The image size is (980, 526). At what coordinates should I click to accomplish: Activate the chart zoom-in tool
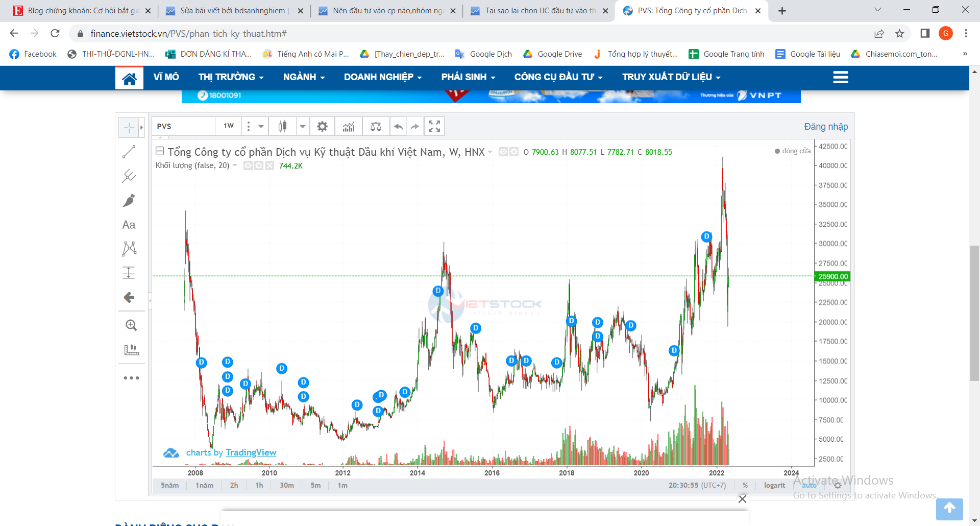click(x=131, y=325)
